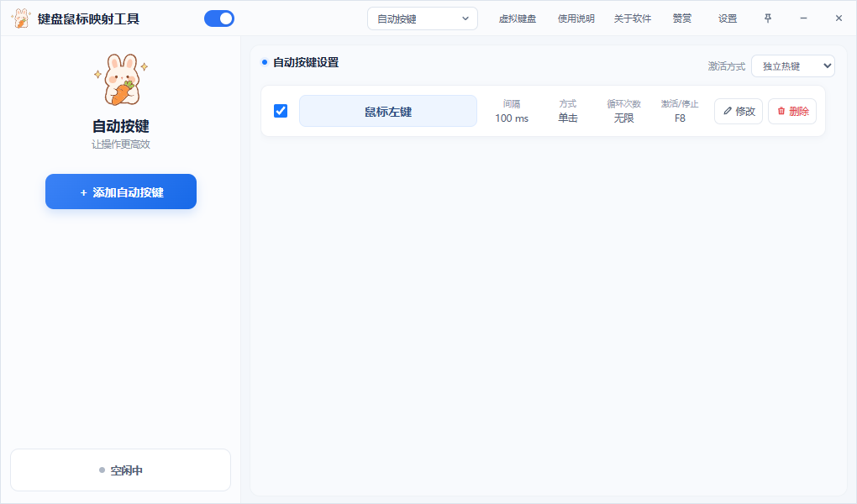Click the pin window icon
Image resolution: width=857 pixels, height=504 pixels.
[x=767, y=18]
